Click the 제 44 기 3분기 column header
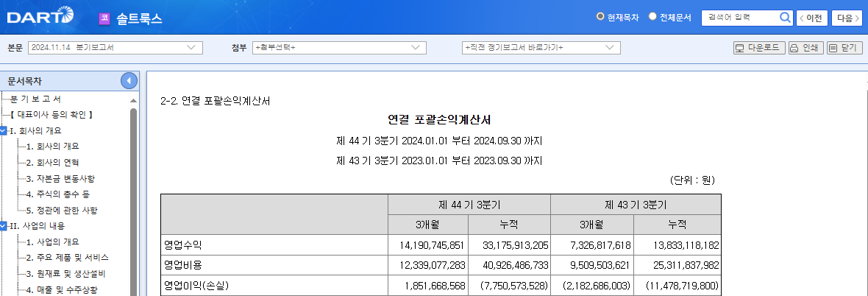The width and height of the screenshot is (868, 296). [469, 204]
